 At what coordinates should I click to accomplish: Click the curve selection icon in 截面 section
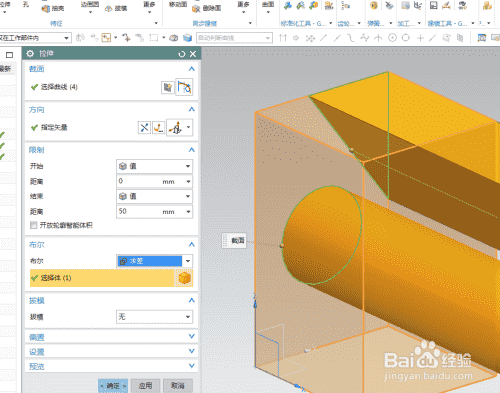coord(184,87)
